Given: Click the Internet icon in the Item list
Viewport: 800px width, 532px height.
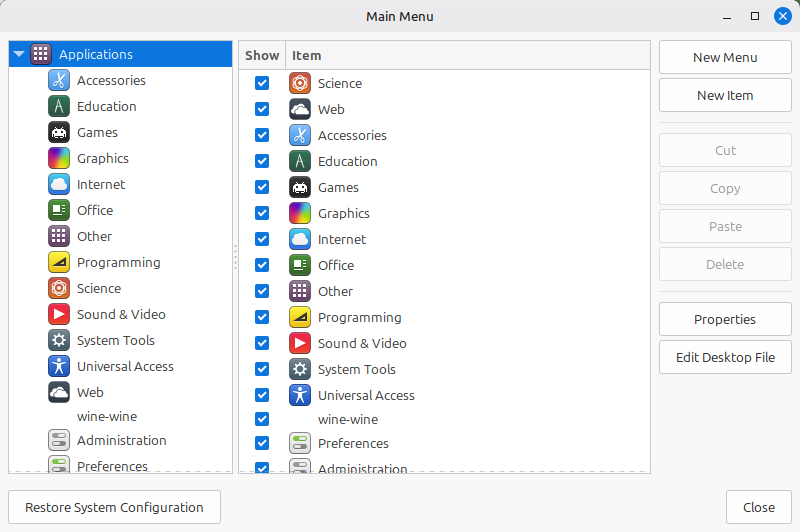Looking at the screenshot, I should (x=300, y=239).
